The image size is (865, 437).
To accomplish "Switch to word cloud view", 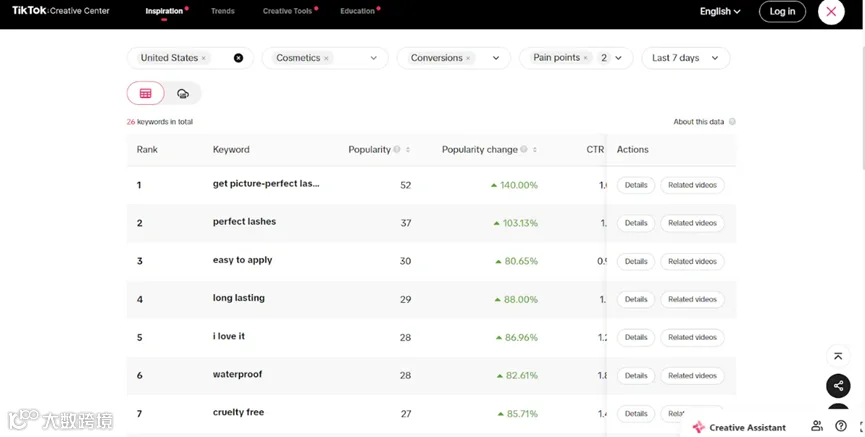I will [x=183, y=93].
